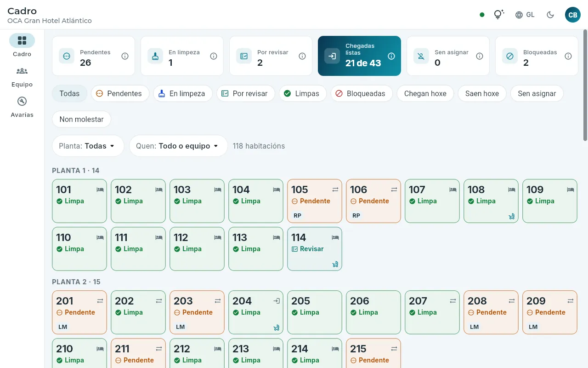Open the Avarías wrench icon
This screenshot has height=368, width=588.
point(22,102)
